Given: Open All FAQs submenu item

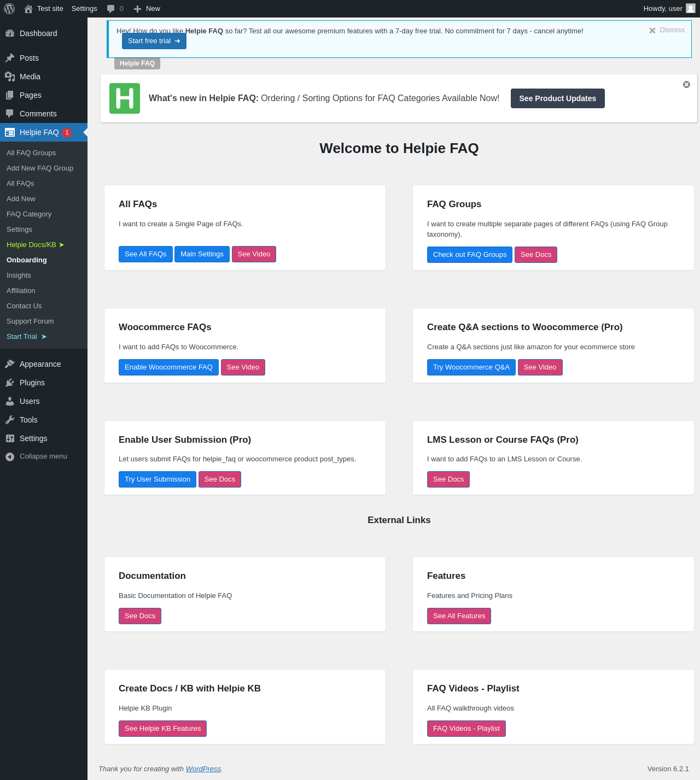Looking at the screenshot, I should pyautogui.click(x=20, y=184).
